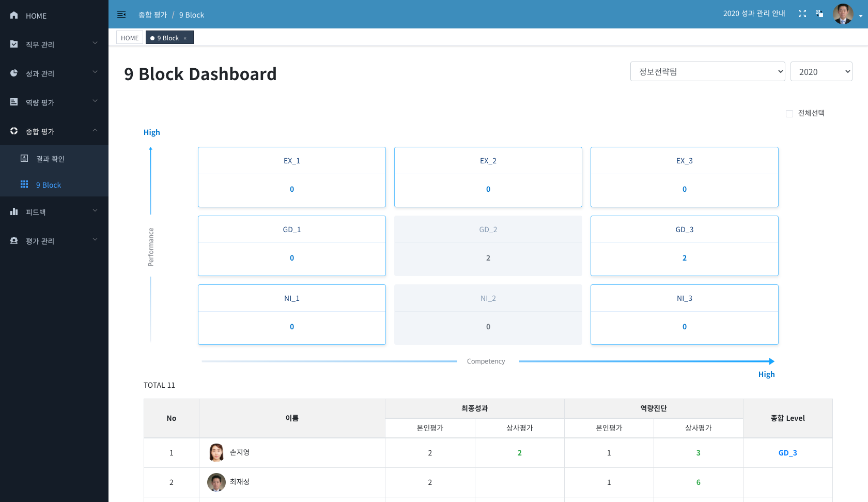Click the 2020 성과 관리 안내 link
Screen dimensions: 868x502
754,14
